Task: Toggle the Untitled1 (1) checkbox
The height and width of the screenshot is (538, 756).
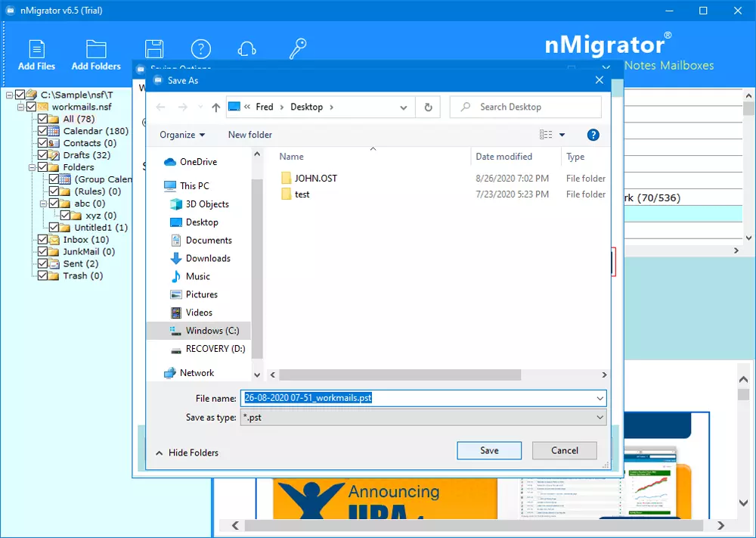Action: (x=54, y=227)
